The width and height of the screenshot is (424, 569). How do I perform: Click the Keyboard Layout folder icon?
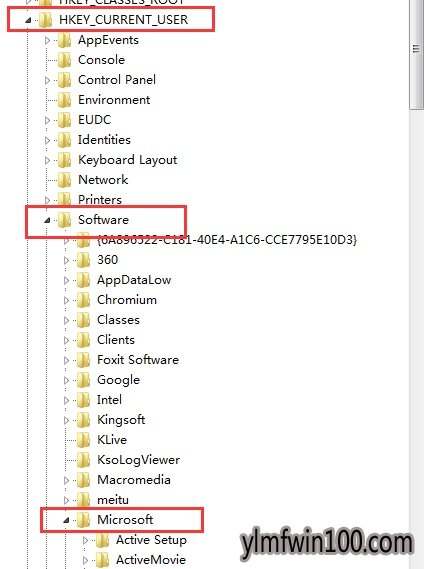65,160
